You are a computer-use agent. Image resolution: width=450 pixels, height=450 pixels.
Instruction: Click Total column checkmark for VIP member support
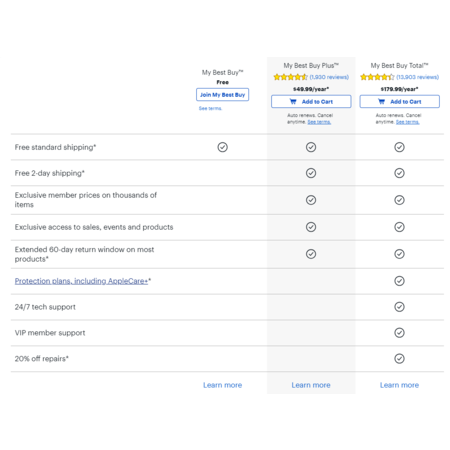(399, 333)
